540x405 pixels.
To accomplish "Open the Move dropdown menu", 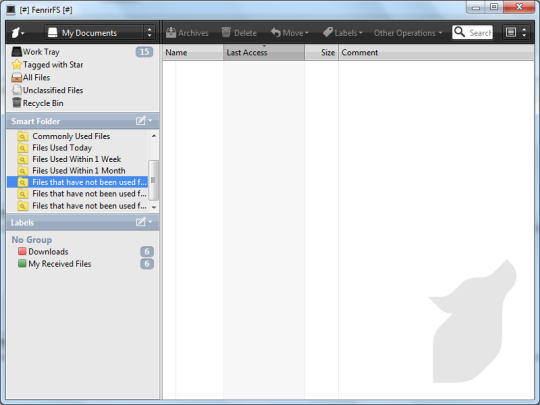I will tap(289, 33).
